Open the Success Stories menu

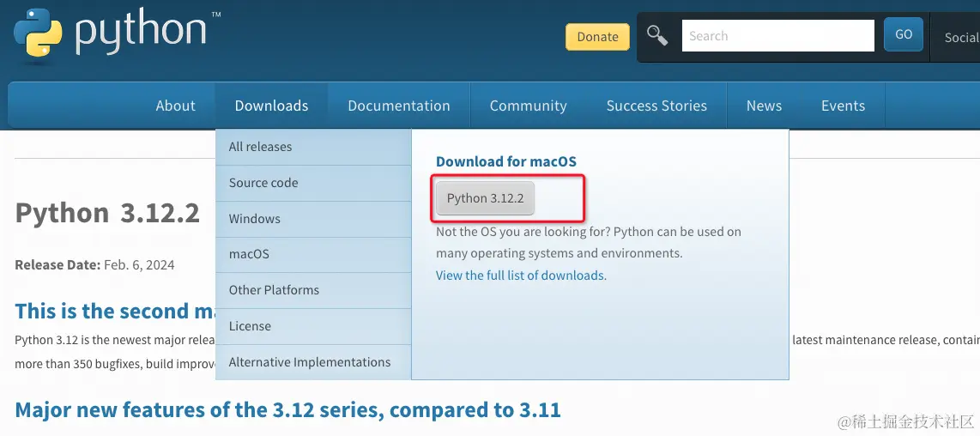pyautogui.click(x=656, y=106)
